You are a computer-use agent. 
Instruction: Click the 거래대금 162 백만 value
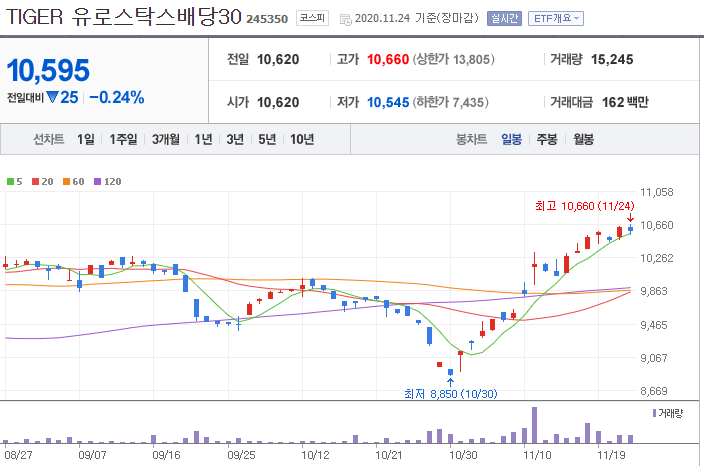(625, 102)
